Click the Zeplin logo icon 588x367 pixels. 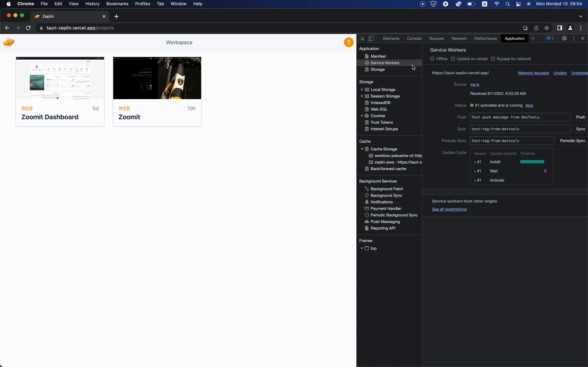[x=9, y=42]
